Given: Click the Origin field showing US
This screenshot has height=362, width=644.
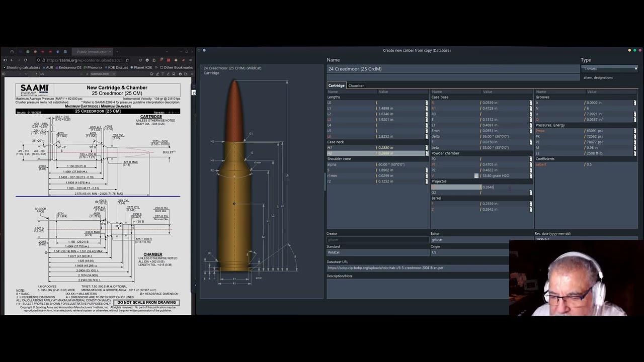Looking at the screenshot, I should (469, 252).
